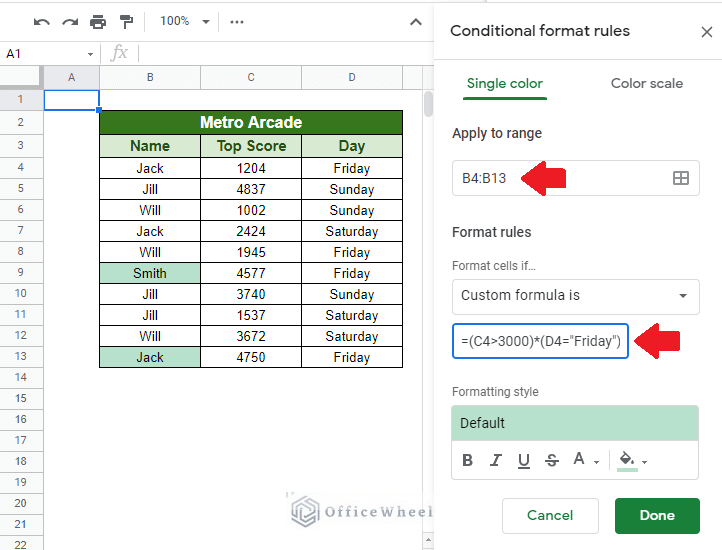The height and width of the screenshot is (550, 722).
Task: Open the More toolbar options menu
Action: tap(237, 22)
